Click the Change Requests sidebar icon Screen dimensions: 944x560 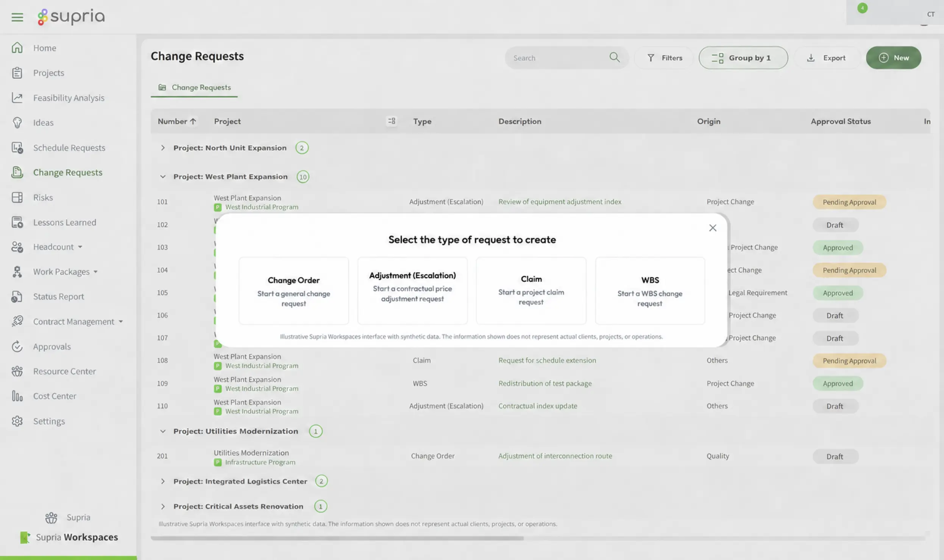click(x=17, y=172)
